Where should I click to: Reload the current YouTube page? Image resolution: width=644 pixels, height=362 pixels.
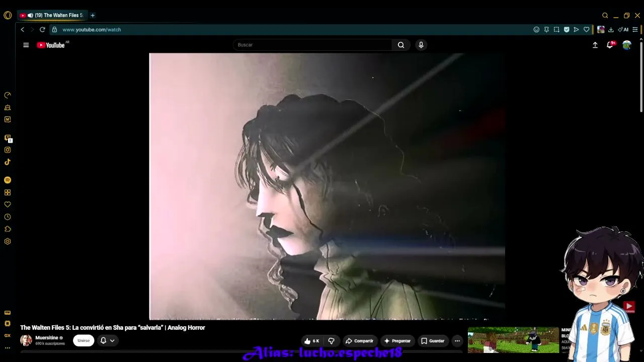[x=42, y=30]
